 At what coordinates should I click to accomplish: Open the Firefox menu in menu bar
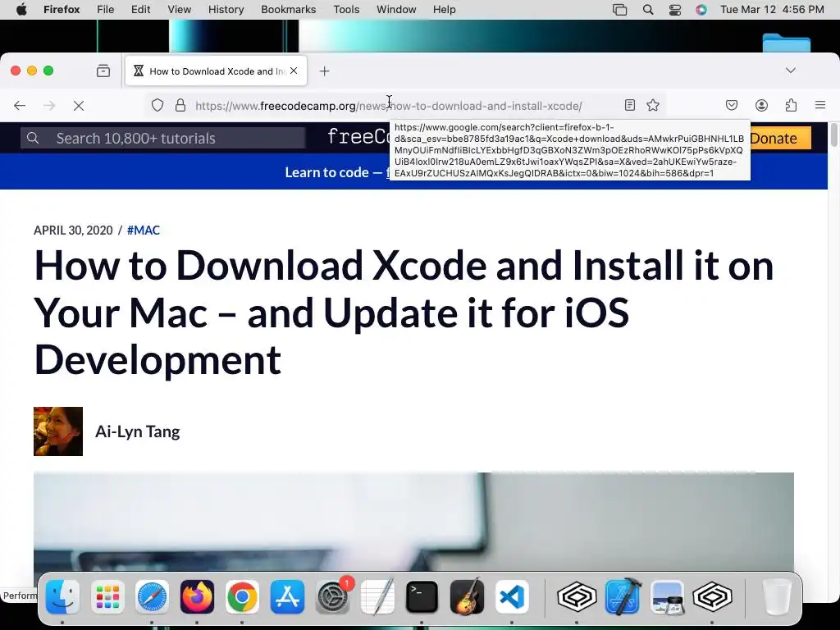(62, 9)
